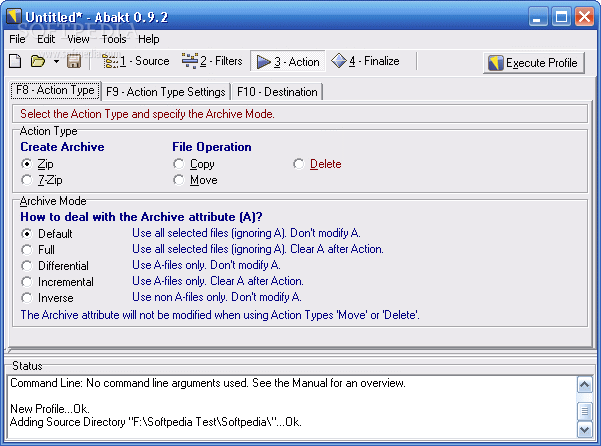
Task: Click the 'Create Archive' heading
Action: pos(62,147)
